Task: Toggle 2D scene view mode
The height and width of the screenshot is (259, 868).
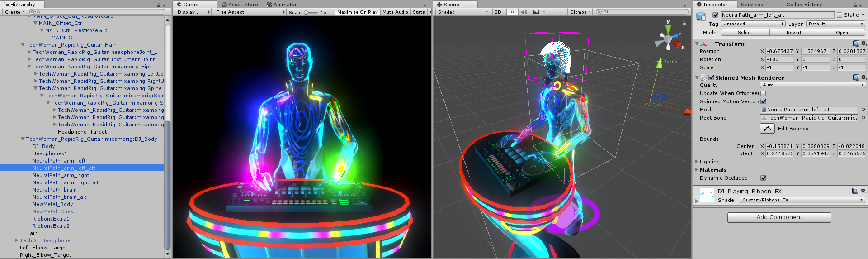Action: (498, 12)
